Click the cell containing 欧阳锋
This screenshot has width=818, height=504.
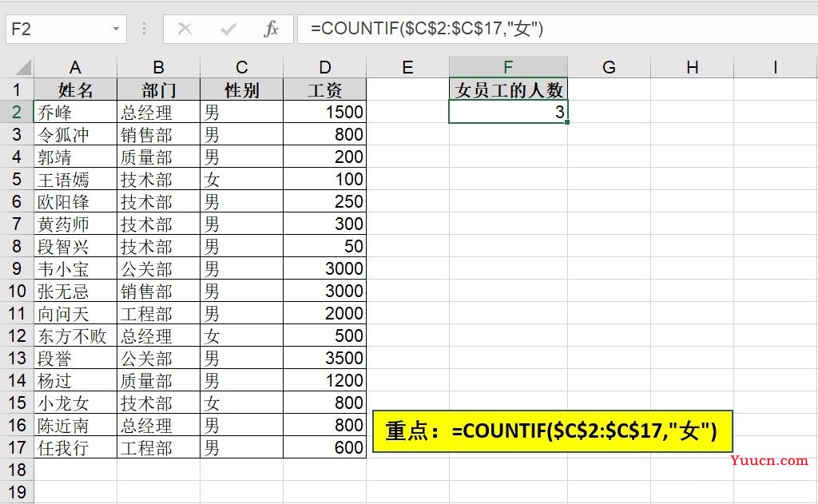tap(75, 201)
